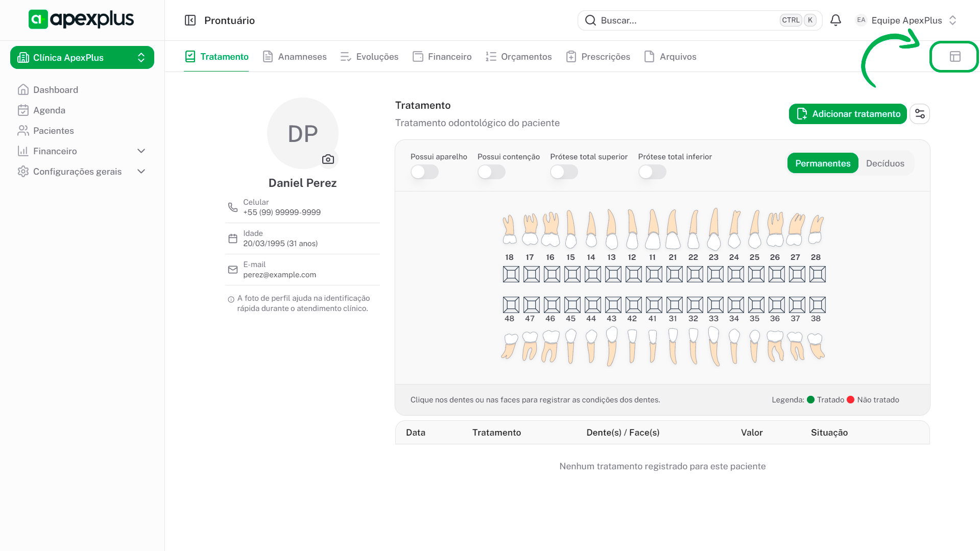This screenshot has width=980, height=551.
Task: Open the layout panel icon at top right
Action: [954, 57]
